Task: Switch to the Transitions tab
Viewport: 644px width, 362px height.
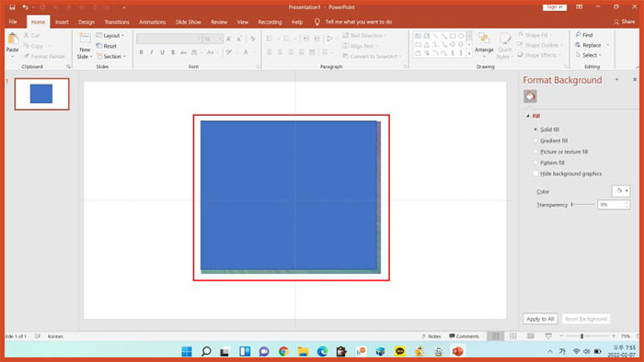Action: [117, 22]
